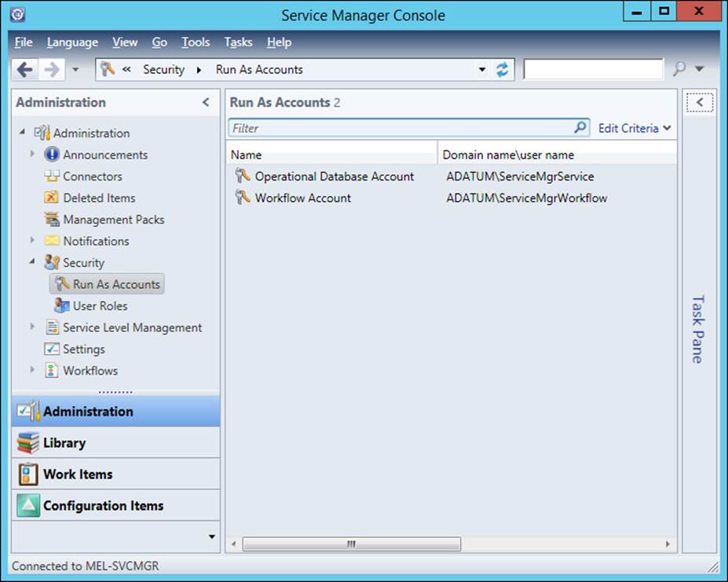Open the navigation history dropdown arrow
The image size is (728, 582).
pos(75,70)
